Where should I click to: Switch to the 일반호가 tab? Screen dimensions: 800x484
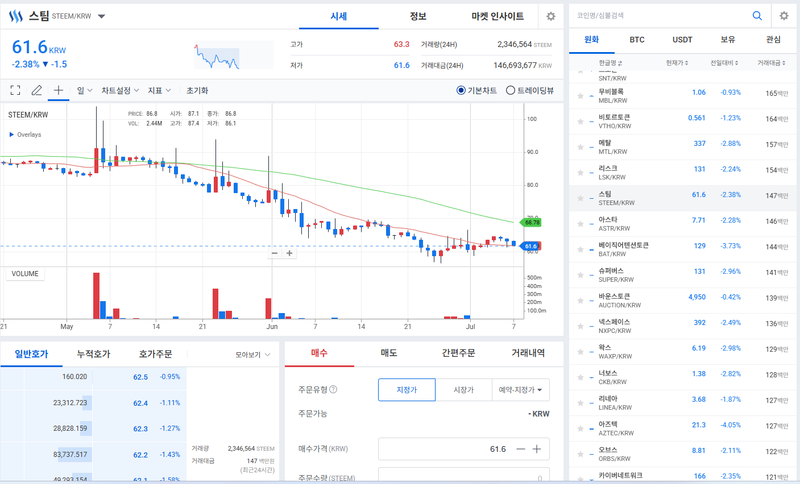pos(31,354)
